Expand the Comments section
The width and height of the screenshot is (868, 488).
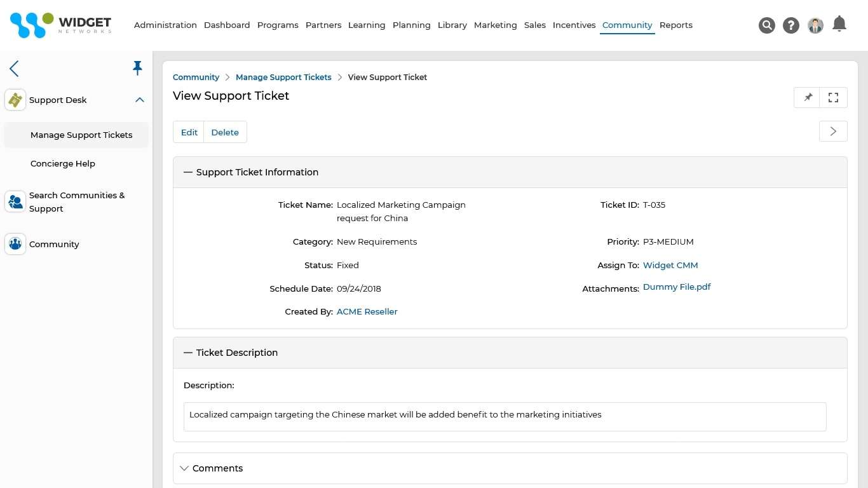(184, 468)
